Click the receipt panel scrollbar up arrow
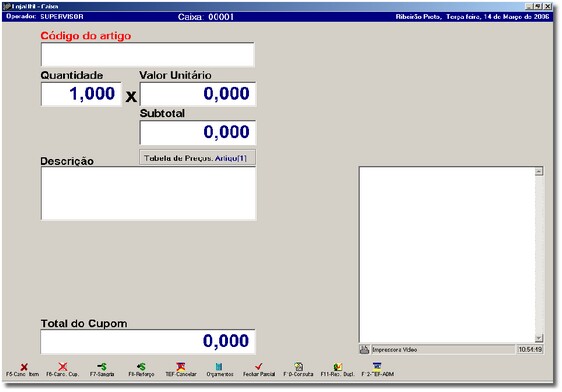 pyautogui.click(x=539, y=172)
